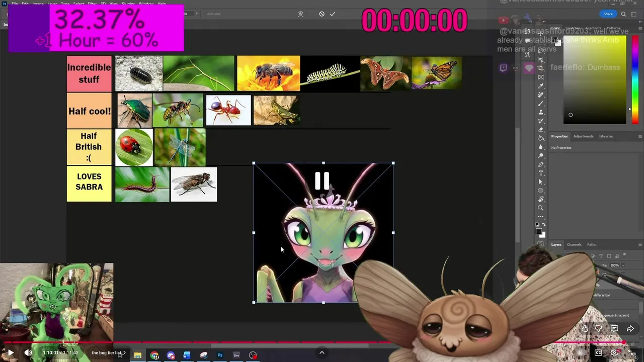
Task: Toggle Quick Mask mode in toolbar
Action: click(541, 244)
